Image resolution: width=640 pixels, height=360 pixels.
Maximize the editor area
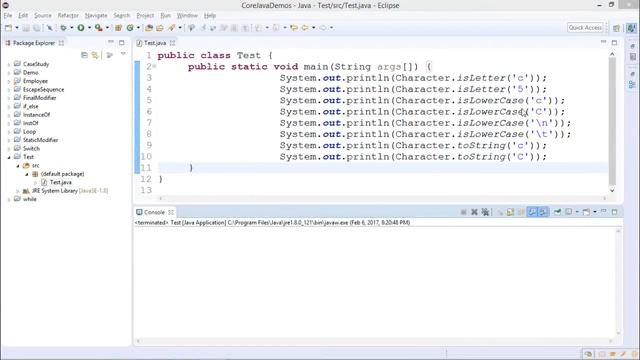pos(614,42)
